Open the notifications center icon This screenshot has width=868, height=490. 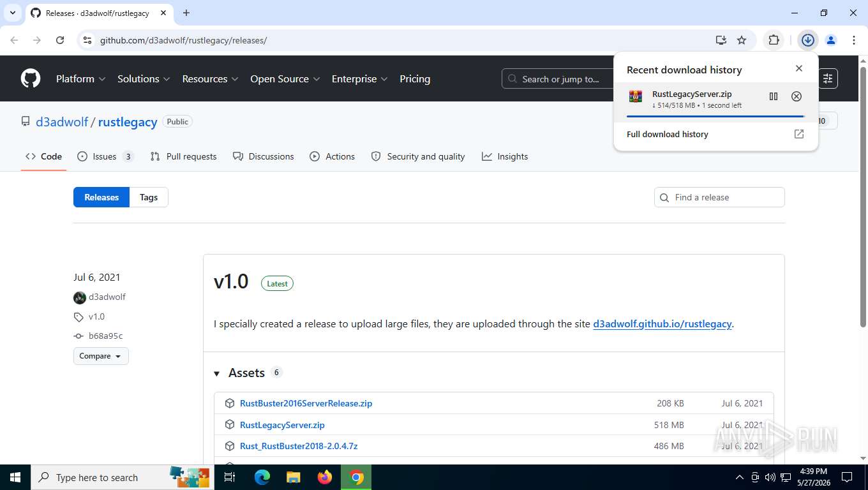click(847, 477)
